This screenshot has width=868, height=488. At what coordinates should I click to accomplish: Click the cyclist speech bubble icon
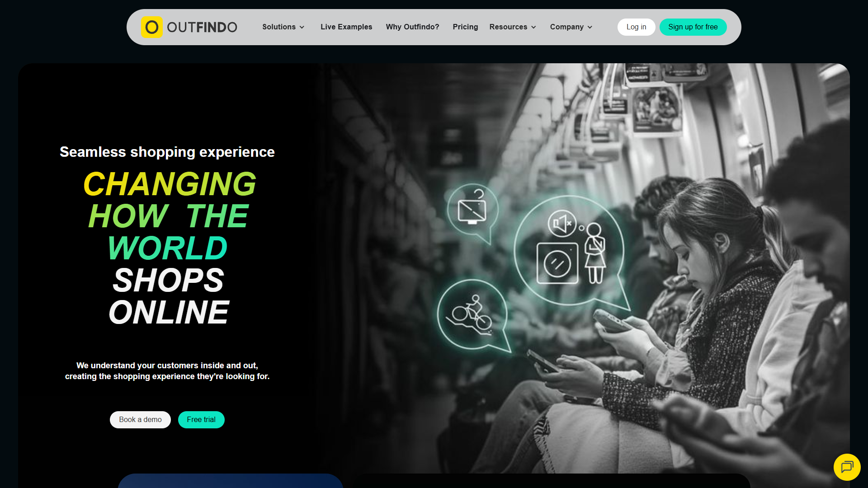point(473,315)
